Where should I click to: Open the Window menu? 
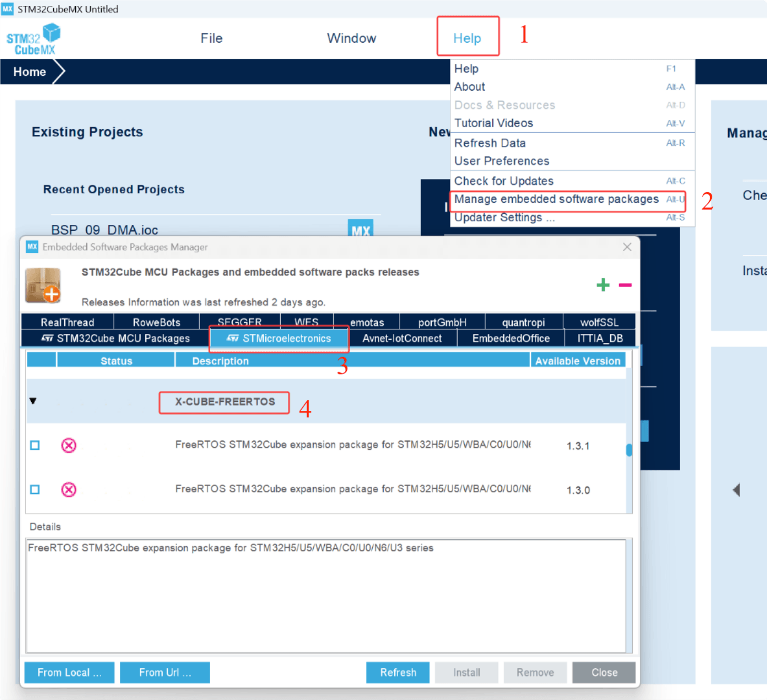click(352, 38)
